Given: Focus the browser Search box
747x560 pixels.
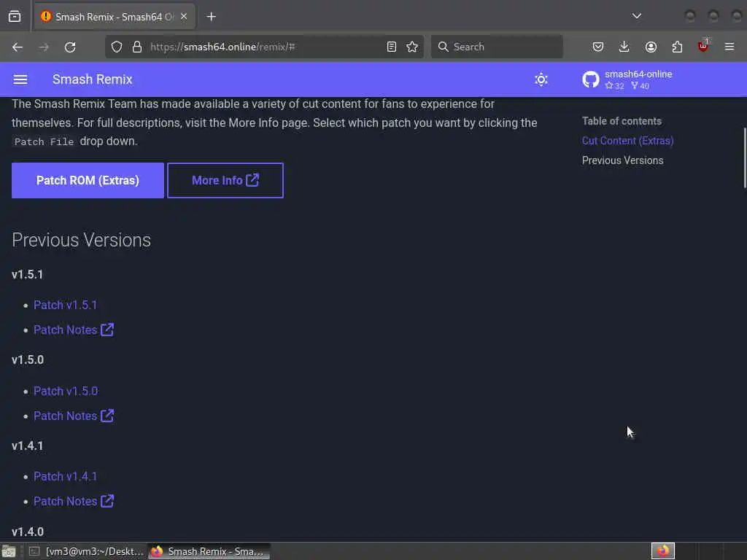Looking at the screenshot, I should 497,47.
